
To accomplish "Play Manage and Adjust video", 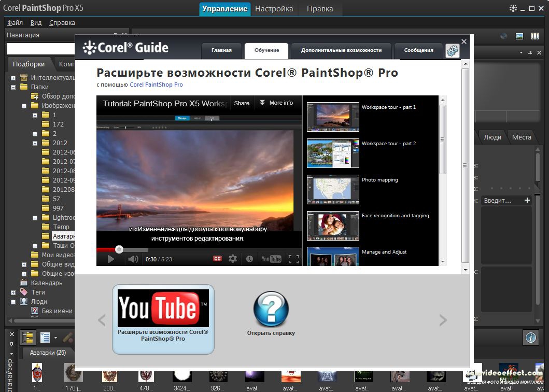I will [x=333, y=257].
